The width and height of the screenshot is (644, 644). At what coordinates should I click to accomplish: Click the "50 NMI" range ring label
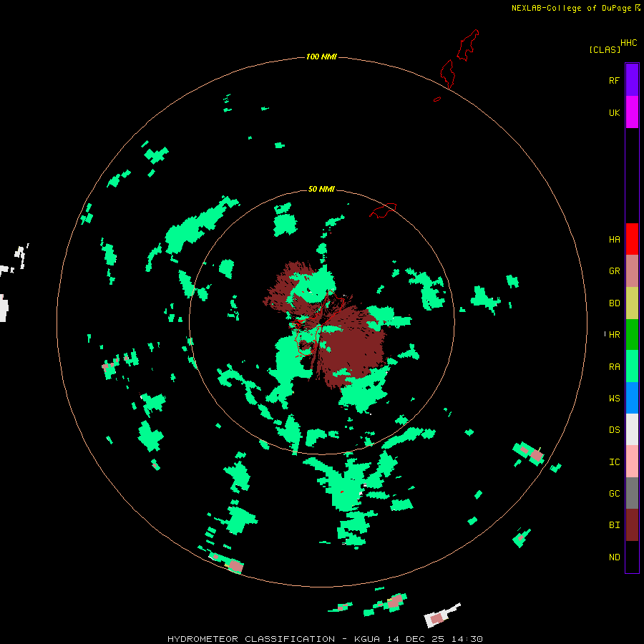pos(321,189)
